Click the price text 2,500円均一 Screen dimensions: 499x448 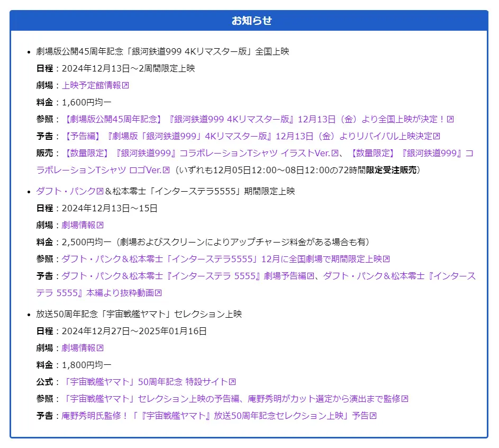point(87,242)
